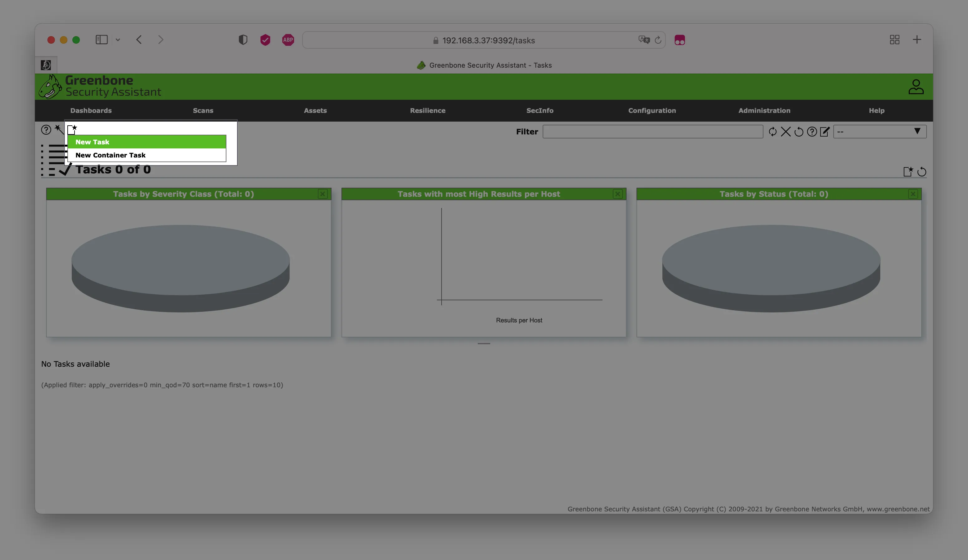Select New Task from the dropdown menu
This screenshot has height=560, width=968.
pyautogui.click(x=147, y=142)
